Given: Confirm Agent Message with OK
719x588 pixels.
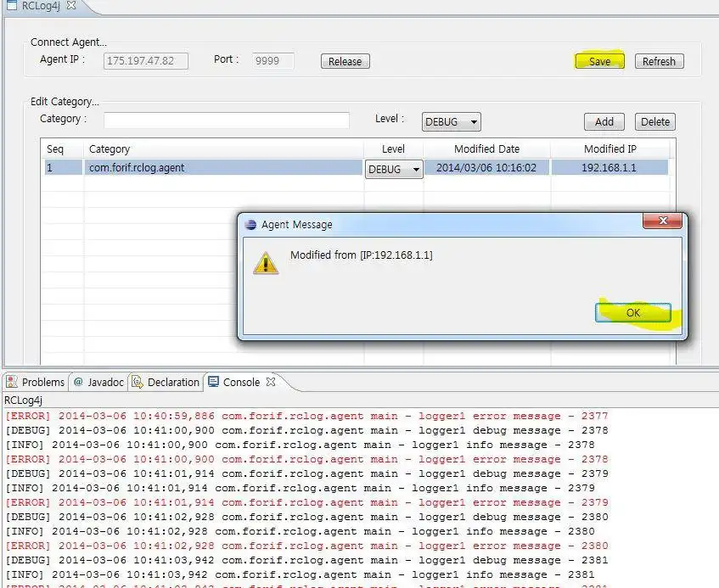Looking at the screenshot, I should (632, 312).
